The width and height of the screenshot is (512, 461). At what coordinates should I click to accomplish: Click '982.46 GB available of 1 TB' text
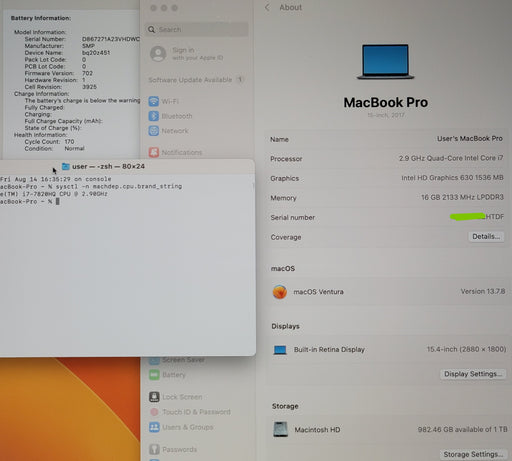(463, 430)
